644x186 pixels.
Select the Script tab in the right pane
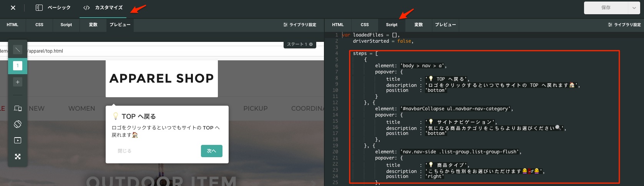point(392,25)
